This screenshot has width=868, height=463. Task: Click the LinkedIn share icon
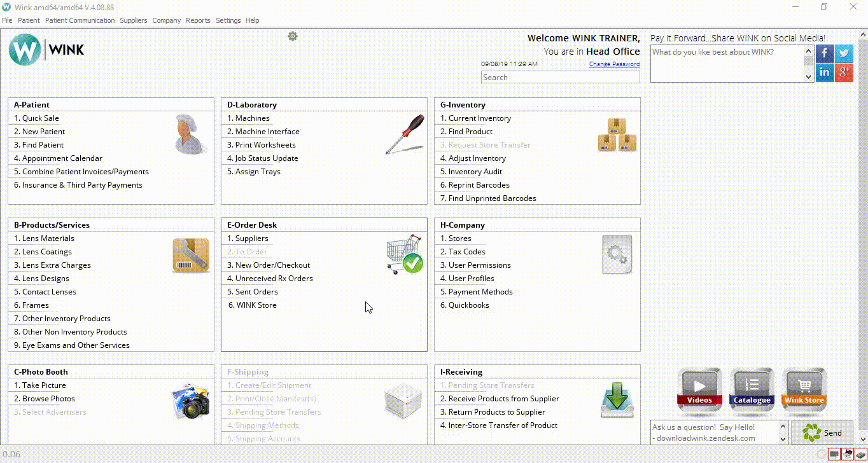point(825,73)
